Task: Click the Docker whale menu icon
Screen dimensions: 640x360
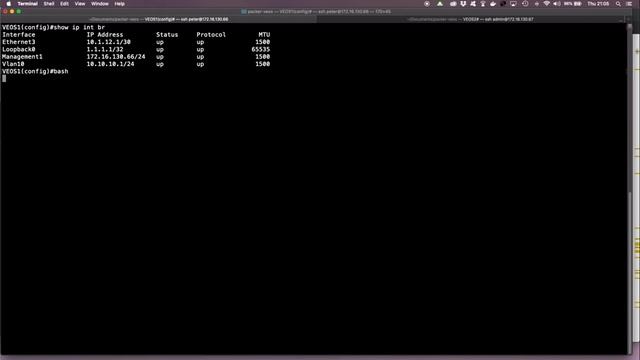Action: pos(493,4)
